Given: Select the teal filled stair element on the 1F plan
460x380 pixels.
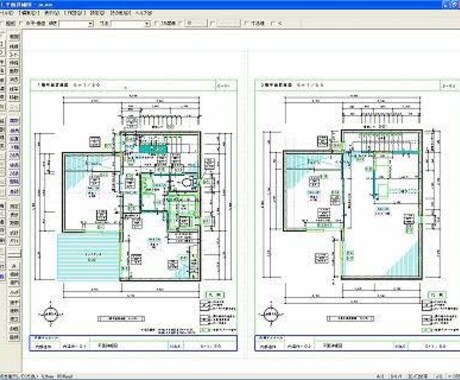Looking at the screenshot, I should click(153, 149).
